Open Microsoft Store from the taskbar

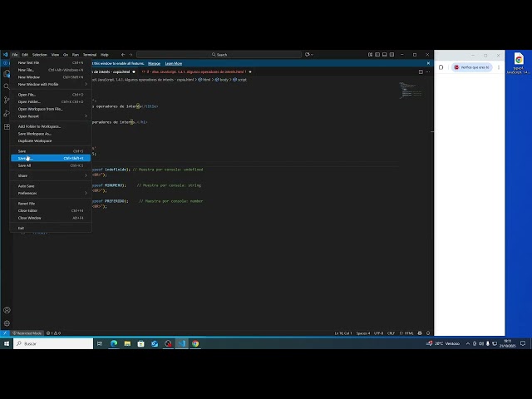[140, 343]
